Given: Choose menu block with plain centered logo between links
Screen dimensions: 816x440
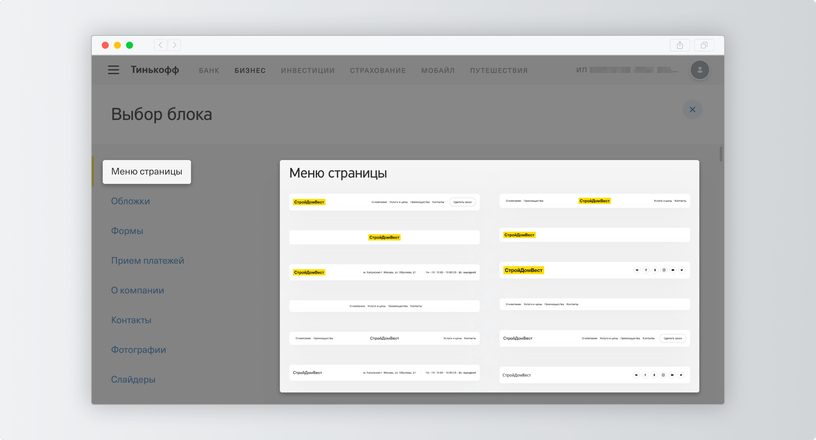Looking at the screenshot, I should coord(384,338).
